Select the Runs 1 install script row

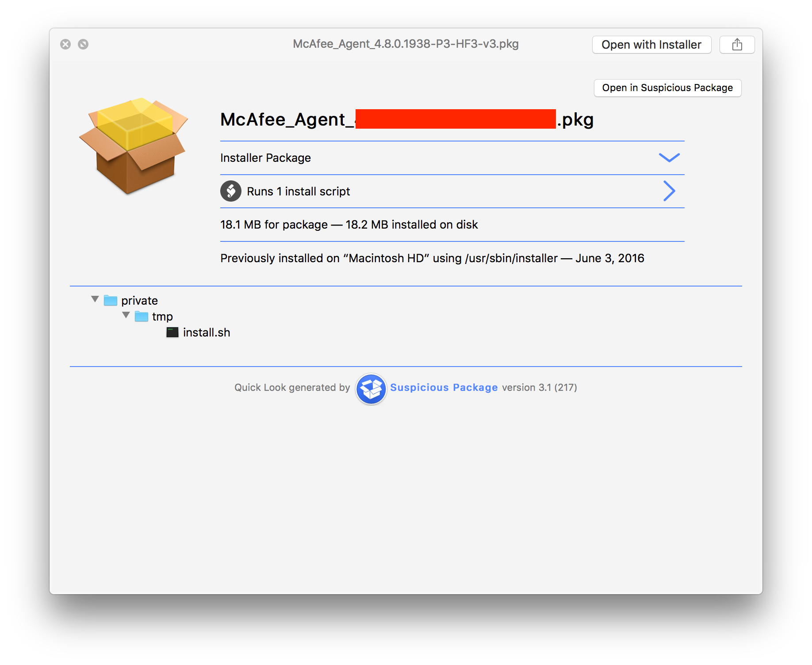click(452, 191)
